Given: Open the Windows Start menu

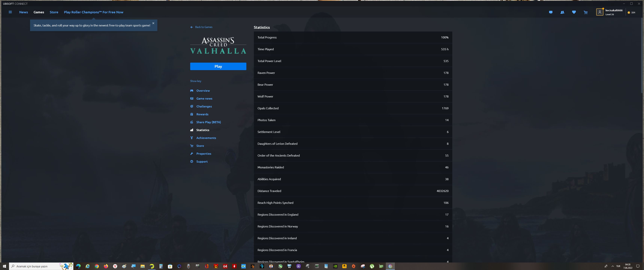Looking at the screenshot, I should click(x=4, y=266).
